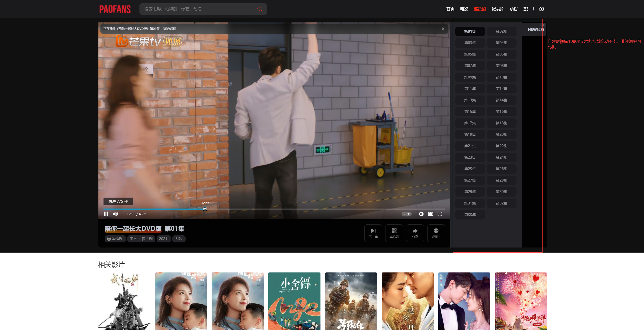Switch to the 电影 nav tab
Image resolution: width=644 pixels, height=330 pixels.
click(x=464, y=9)
